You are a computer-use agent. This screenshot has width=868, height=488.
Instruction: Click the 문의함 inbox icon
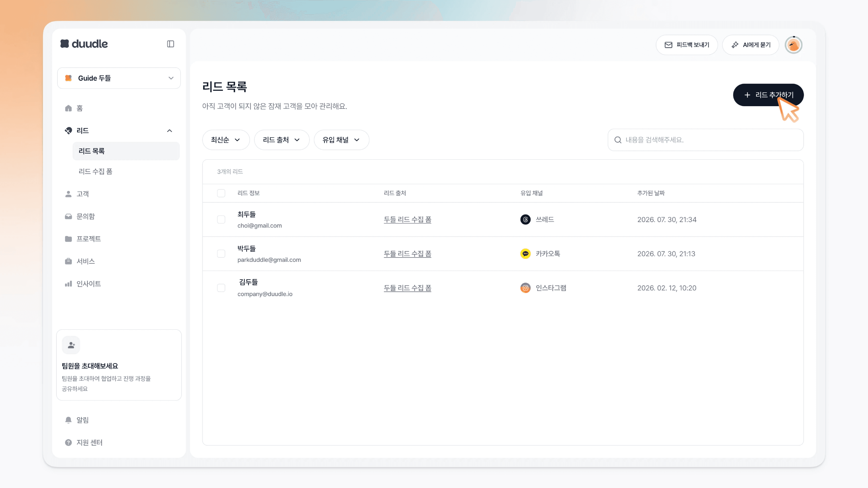pos(68,217)
